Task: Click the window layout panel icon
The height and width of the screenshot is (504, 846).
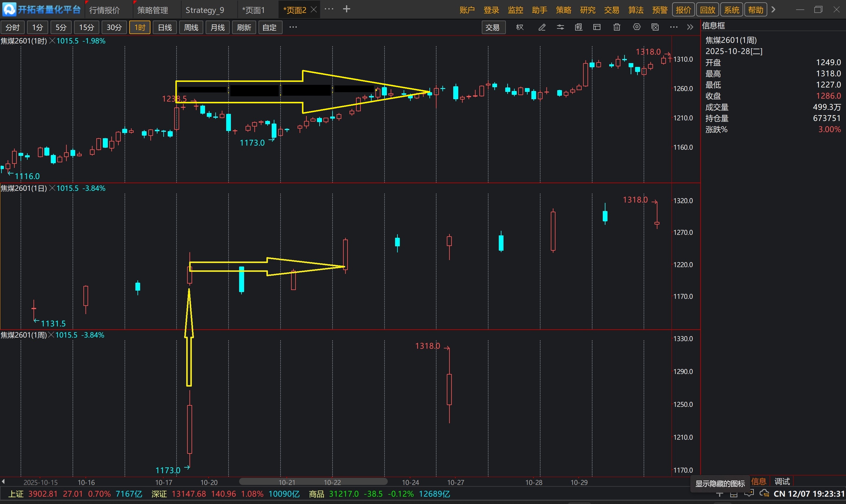Action: [597, 27]
